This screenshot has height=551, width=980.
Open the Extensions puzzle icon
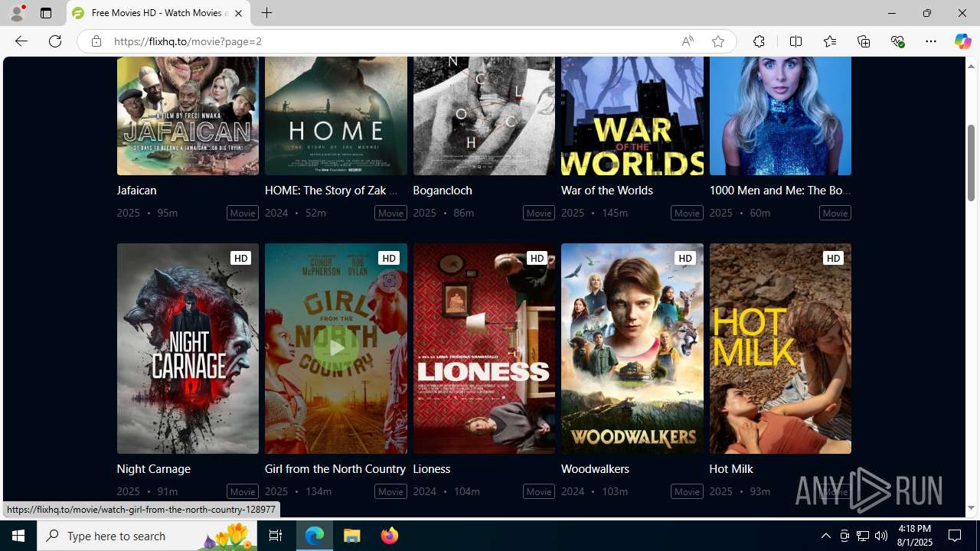(x=759, y=41)
